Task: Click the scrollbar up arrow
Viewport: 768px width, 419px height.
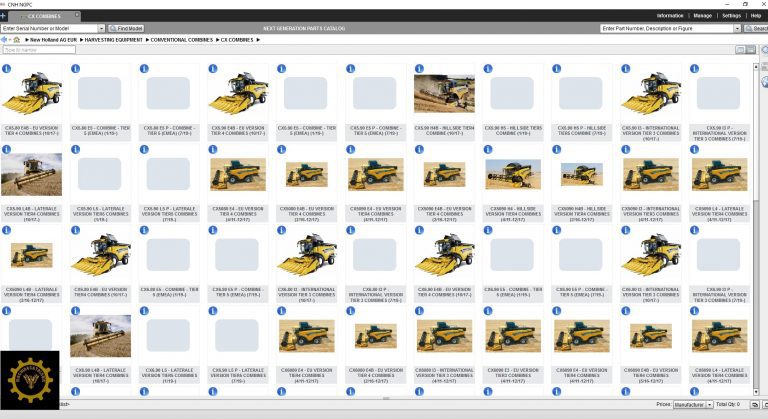Action: (756, 66)
